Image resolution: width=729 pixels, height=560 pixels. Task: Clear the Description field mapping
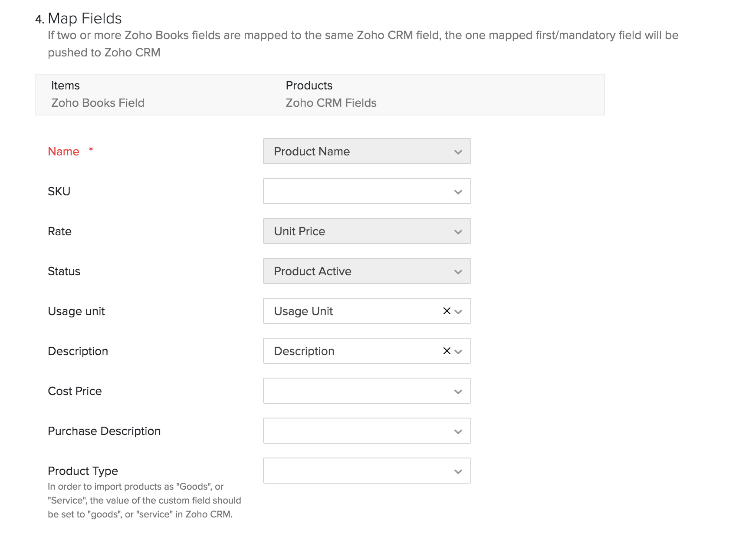(446, 351)
